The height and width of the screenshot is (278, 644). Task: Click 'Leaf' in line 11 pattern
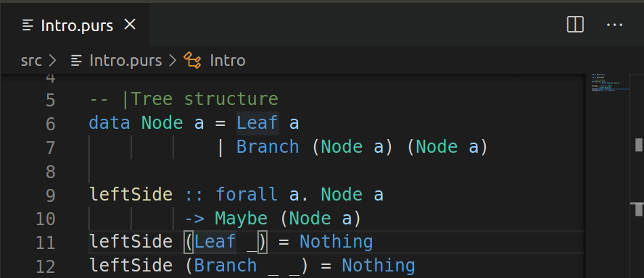[215, 242]
